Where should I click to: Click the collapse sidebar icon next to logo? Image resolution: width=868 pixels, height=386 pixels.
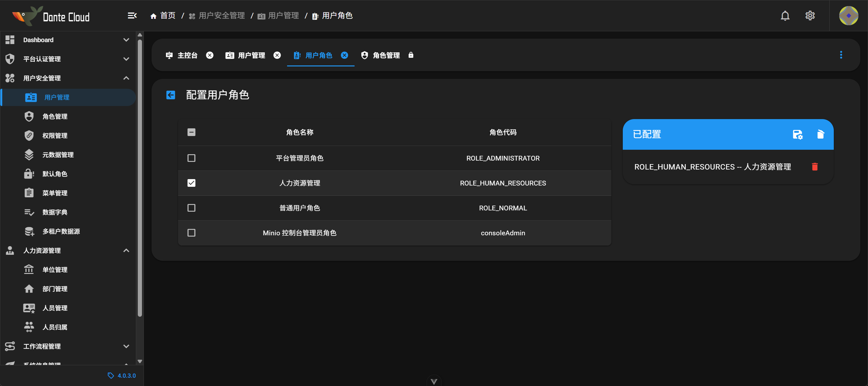coord(132,15)
